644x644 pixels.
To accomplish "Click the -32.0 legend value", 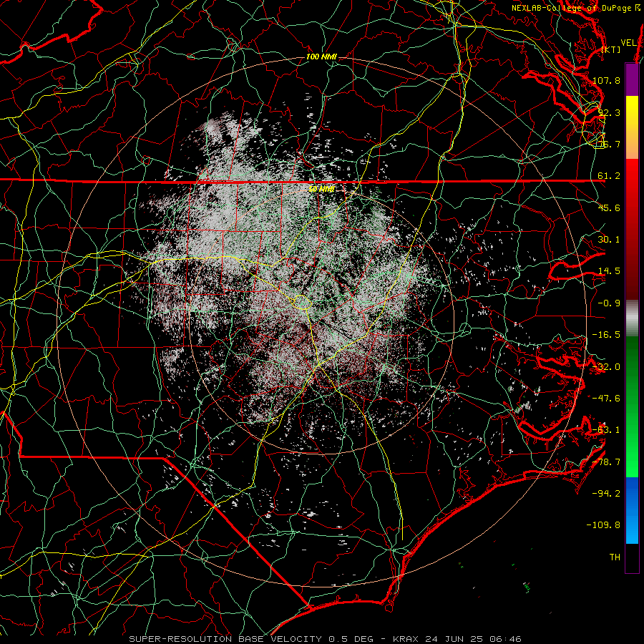I will pyautogui.click(x=606, y=367).
